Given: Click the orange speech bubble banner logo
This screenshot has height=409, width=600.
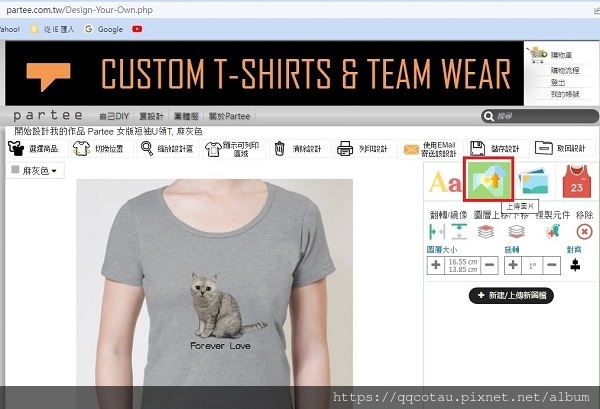Looking at the screenshot, I should tap(48, 77).
